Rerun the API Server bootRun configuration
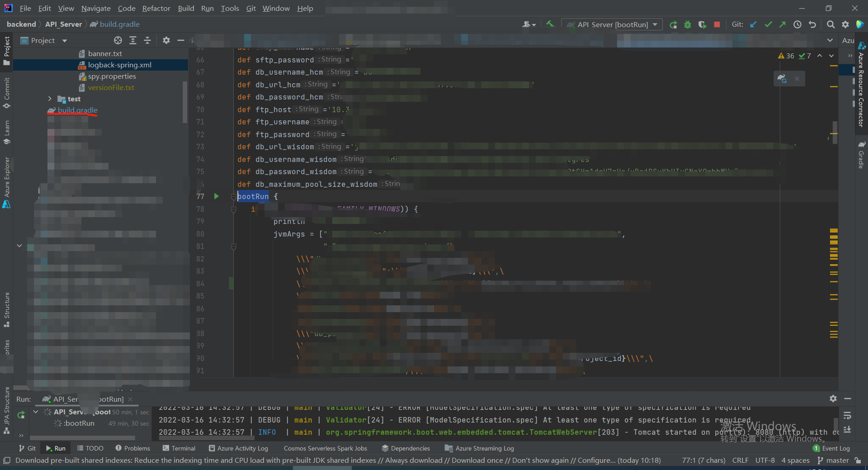 coord(673,24)
